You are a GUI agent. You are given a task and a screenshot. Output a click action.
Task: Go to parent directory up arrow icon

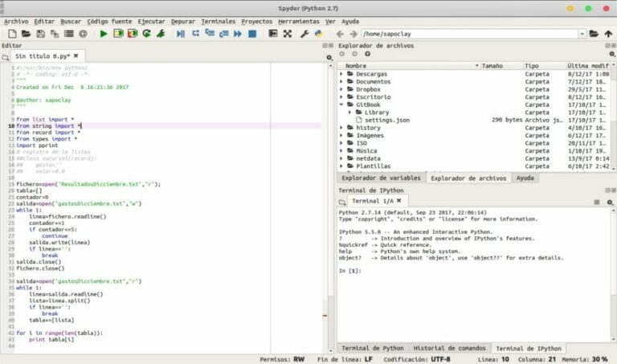tap(608, 34)
